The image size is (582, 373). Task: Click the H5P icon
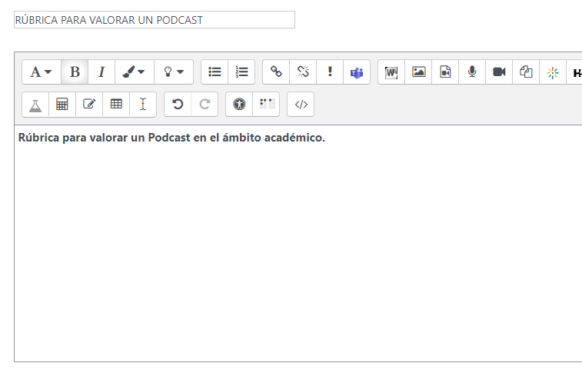pos(575,73)
